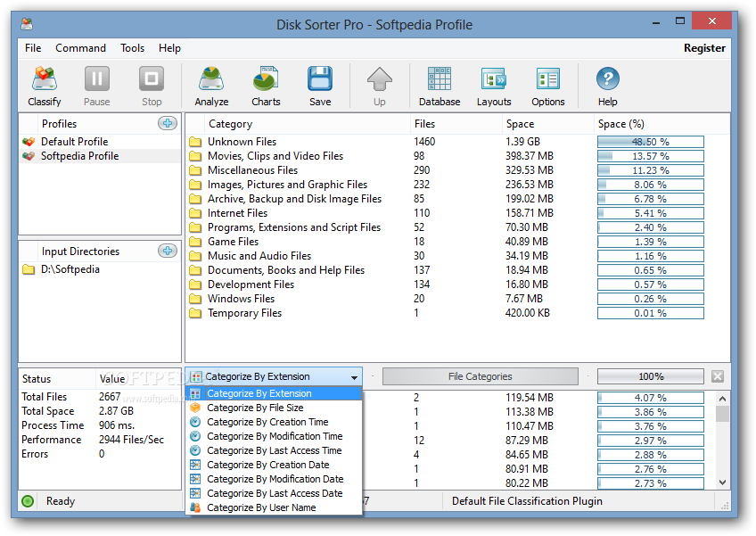Select Categorize By Creation Time option
The width and height of the screenshot is (756, 536).
274,422
